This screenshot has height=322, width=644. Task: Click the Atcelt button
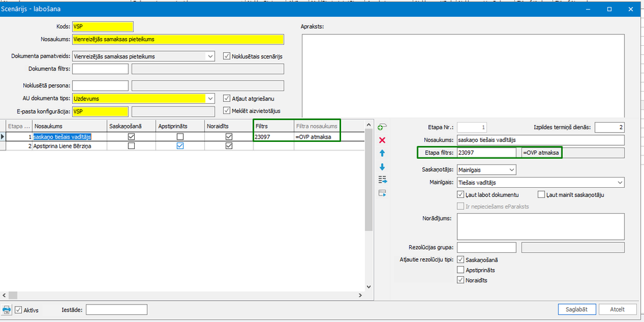click(x=617, y=309)
